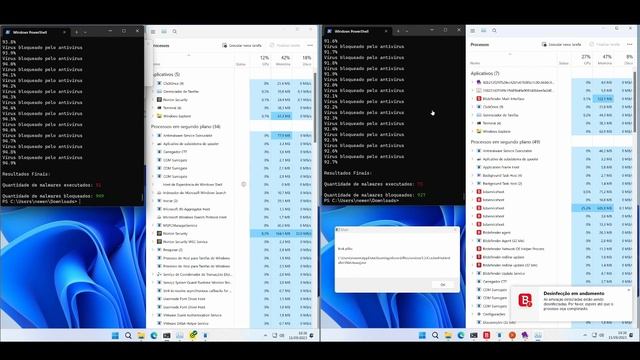Open Norton icon on left desktop taskbar
The height and width of the screenshot is (360, 640).
tap(193, 335)
